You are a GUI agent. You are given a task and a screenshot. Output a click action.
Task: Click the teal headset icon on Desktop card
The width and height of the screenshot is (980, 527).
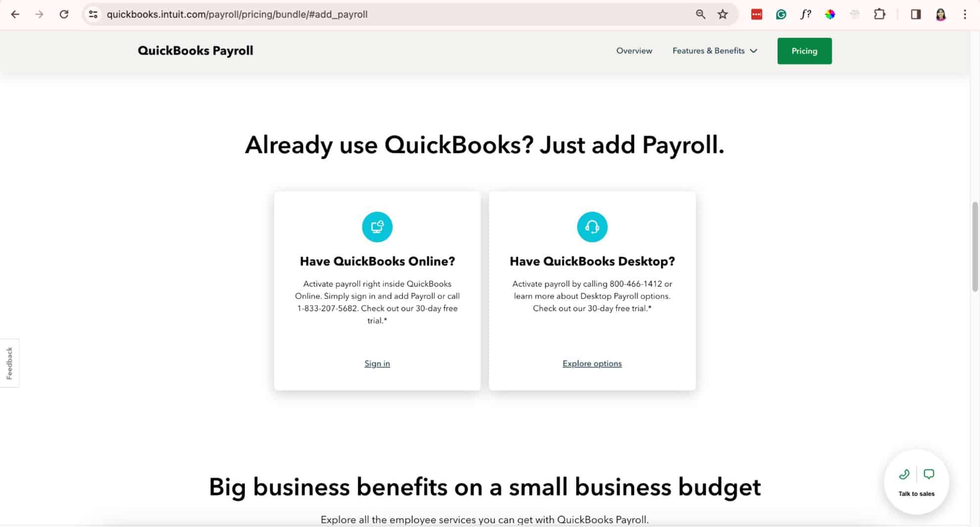tap(592, 227)
